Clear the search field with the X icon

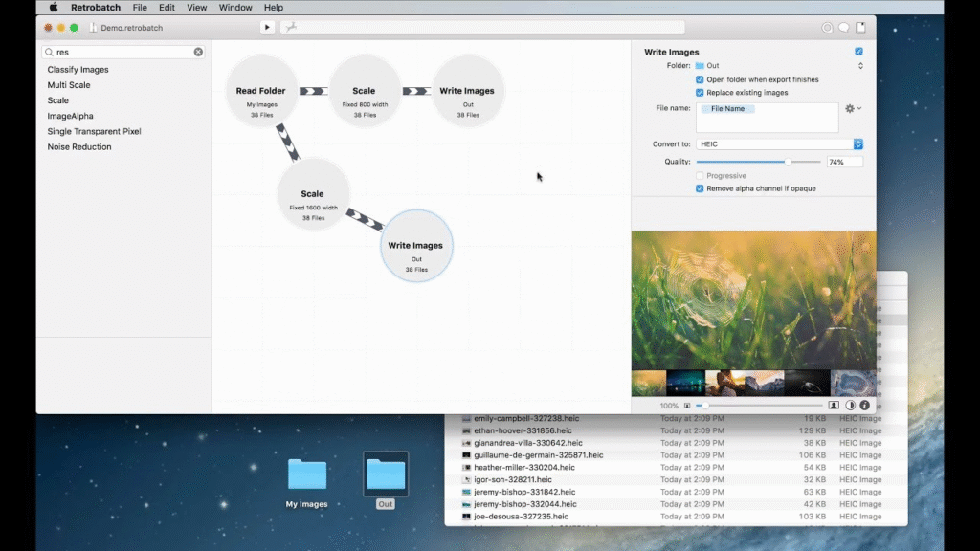(198, 52)
